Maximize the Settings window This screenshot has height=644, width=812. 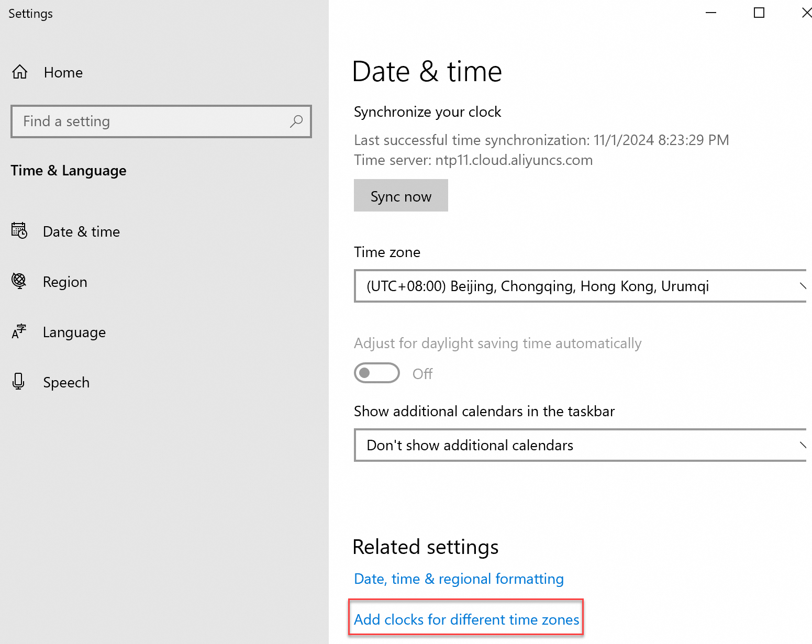coord(759,13)
